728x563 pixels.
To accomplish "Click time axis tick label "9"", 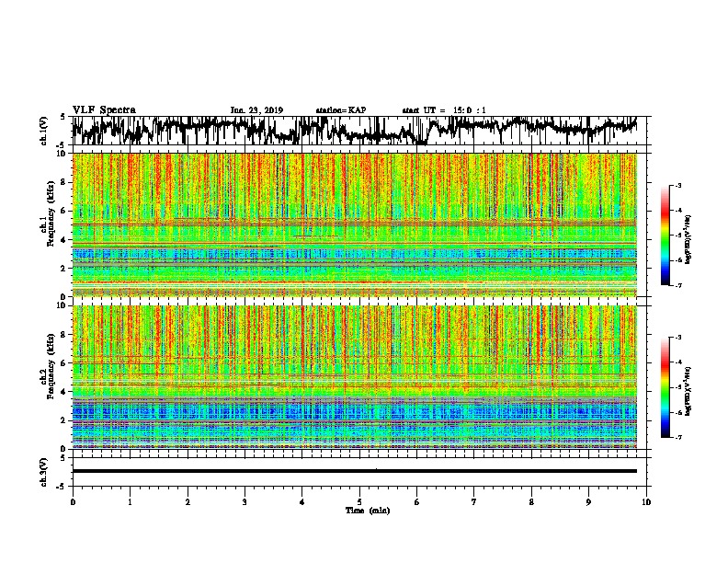I will [588, 502].
